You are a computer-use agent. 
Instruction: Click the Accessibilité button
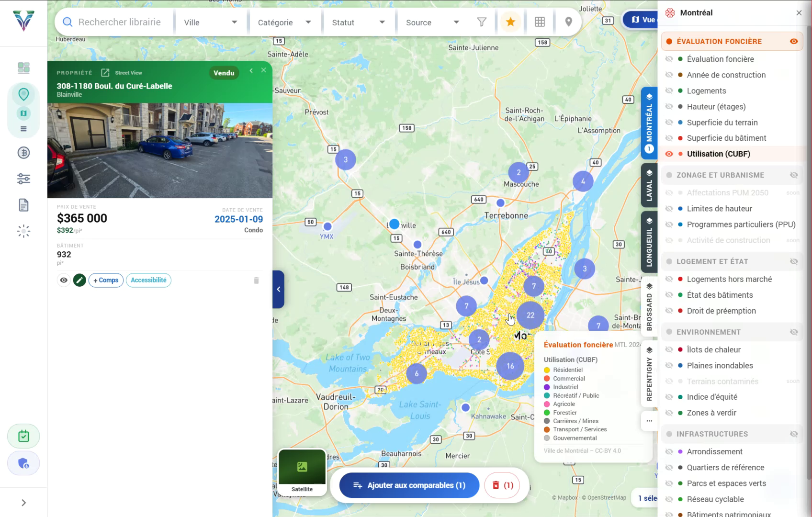(148, 280)
